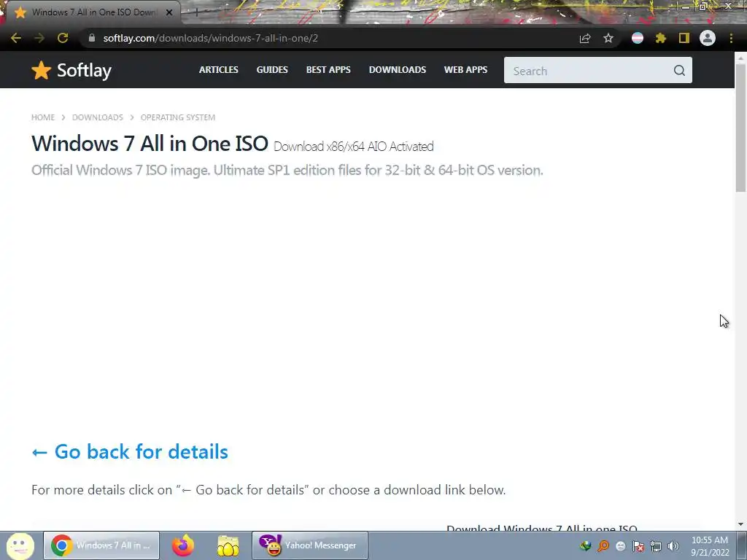Open the GUIDES menu
Image resolution: width=747 pixels, height=560 pixels.
272,69
